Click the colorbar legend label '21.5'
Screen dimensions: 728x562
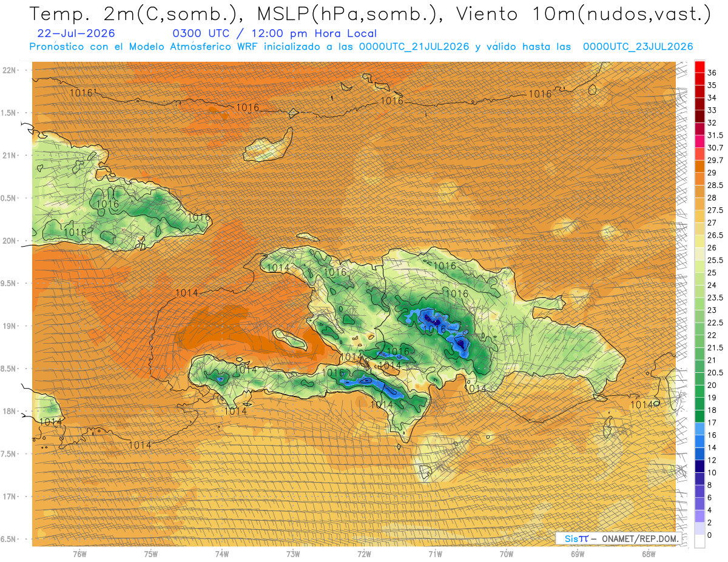pyautogui.click(x=716, y=347)
